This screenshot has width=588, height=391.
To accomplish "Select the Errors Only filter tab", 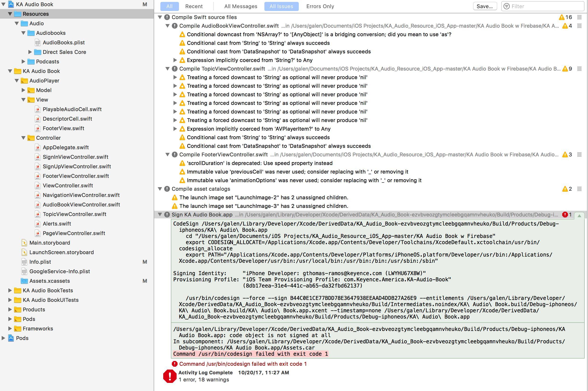I will coord(320,6).
